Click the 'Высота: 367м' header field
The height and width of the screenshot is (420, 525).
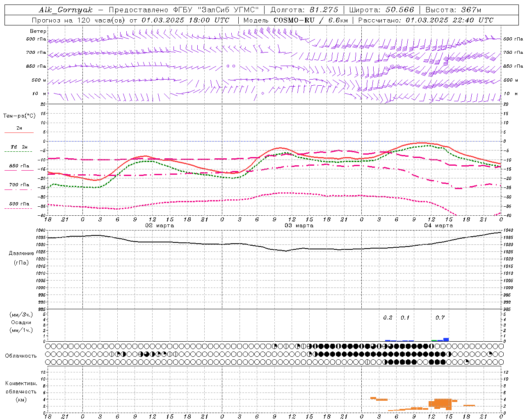point(453,10)
